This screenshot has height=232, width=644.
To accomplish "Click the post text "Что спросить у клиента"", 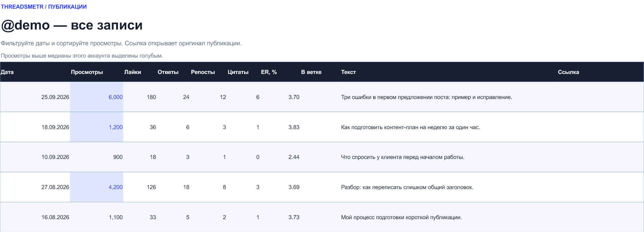I will click(403, 157).
